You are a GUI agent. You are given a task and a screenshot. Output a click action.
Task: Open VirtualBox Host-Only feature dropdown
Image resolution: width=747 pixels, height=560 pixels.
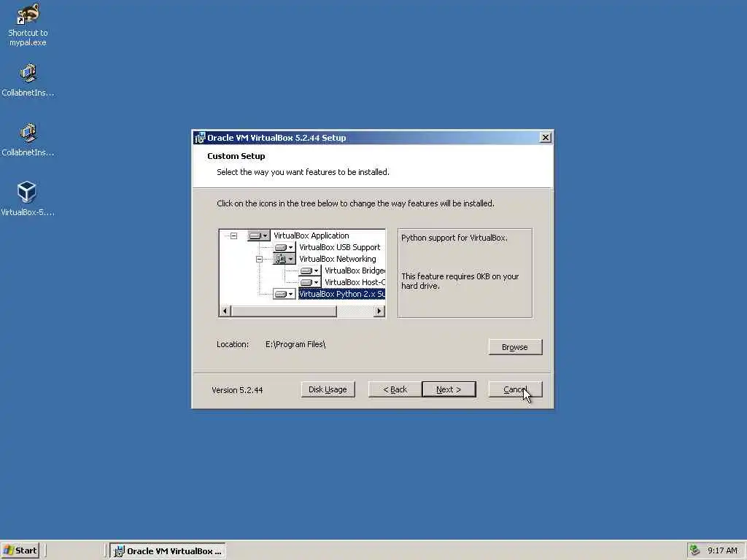(x=310, y=282)
